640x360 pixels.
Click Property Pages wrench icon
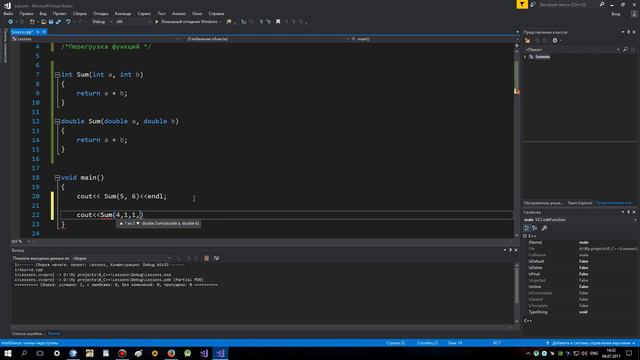click(x=544, y=228)
